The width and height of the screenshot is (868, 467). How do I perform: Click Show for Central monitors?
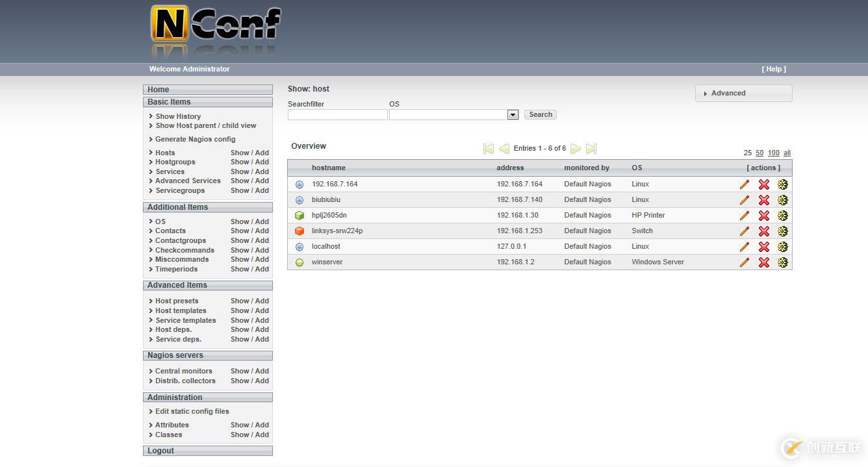click(x=240, y=371)
